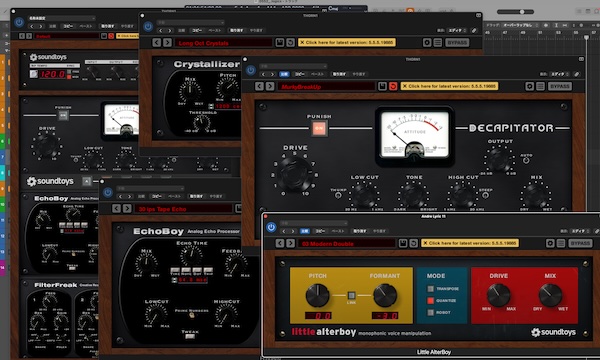Open settings gear in Decapitator window
Viewport: 600px width, 360px height.
click(530, 86)
